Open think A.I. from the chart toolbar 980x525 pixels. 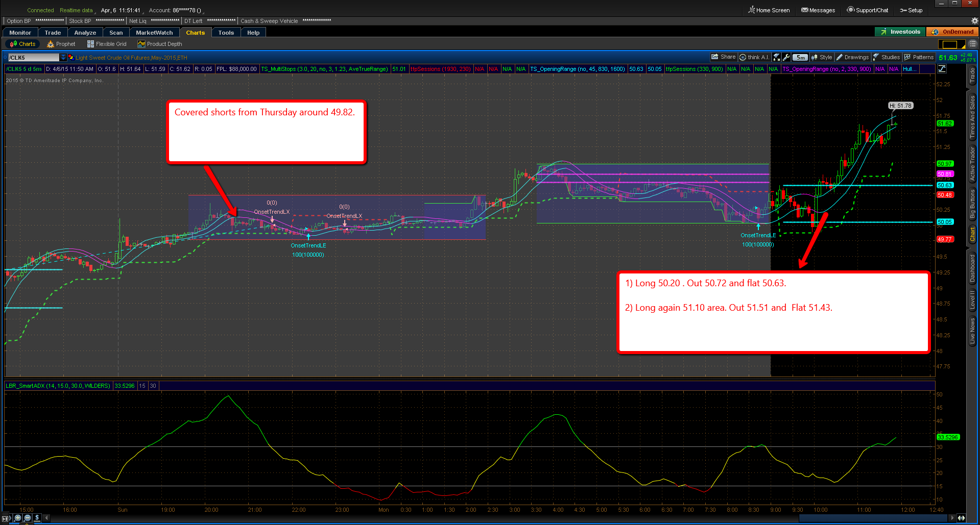[754, 57]
